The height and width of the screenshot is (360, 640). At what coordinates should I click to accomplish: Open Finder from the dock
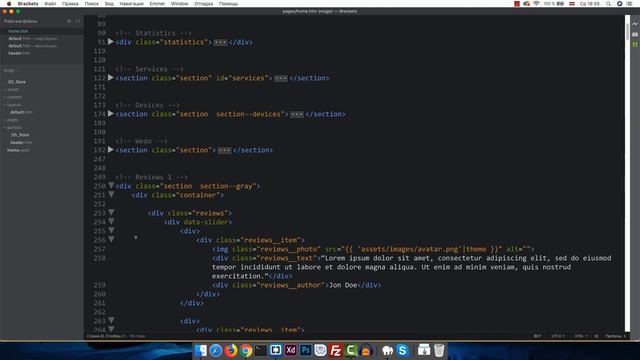(x=201, y=350)
